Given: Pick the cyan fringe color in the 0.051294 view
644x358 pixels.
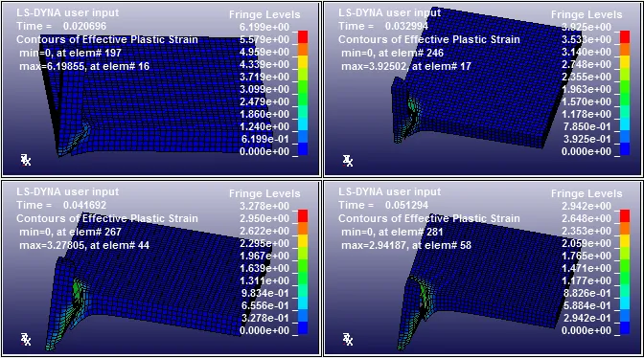Looking at the screenshot, I should click(625, 303).
